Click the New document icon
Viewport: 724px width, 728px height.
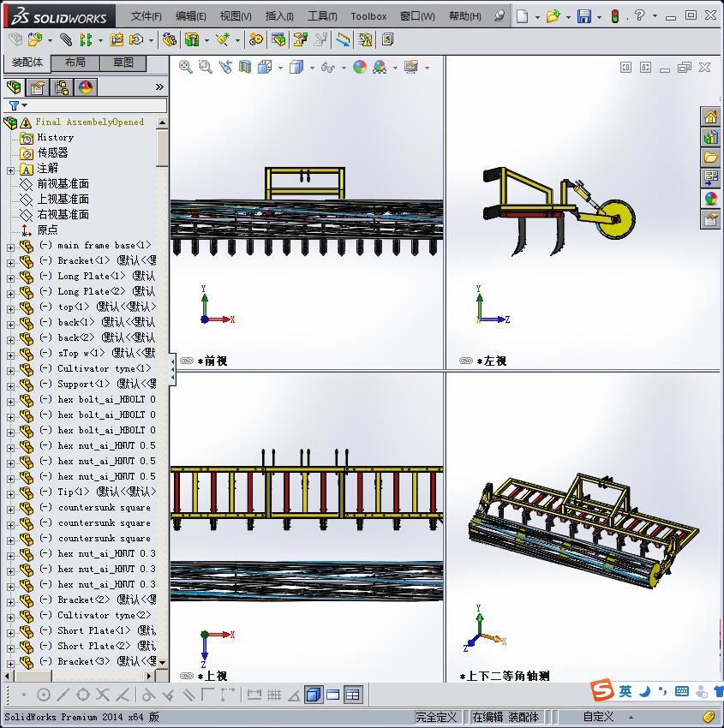pyautogui.click(x=523, y=16)
